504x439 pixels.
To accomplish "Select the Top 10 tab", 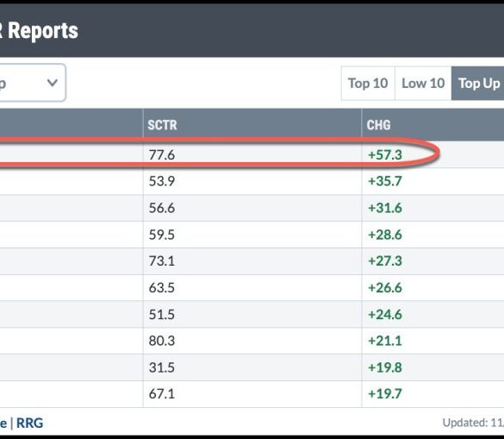I will (368, 84).
